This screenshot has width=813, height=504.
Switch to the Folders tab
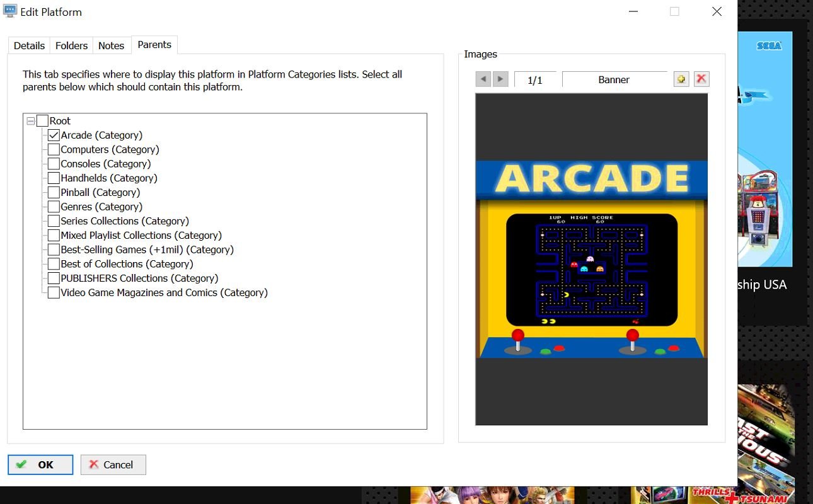(71, 45)
